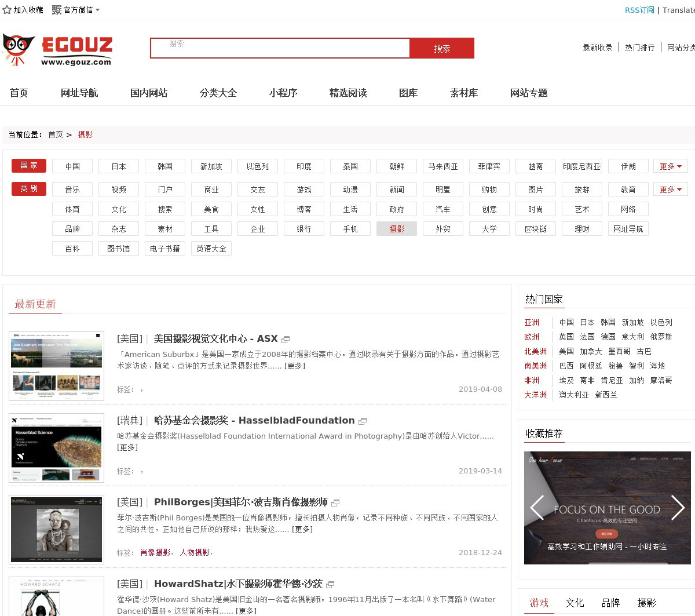Viewport: 695px width, 616px height.
Task: Select category 区块链
Action: pos(536,229)
